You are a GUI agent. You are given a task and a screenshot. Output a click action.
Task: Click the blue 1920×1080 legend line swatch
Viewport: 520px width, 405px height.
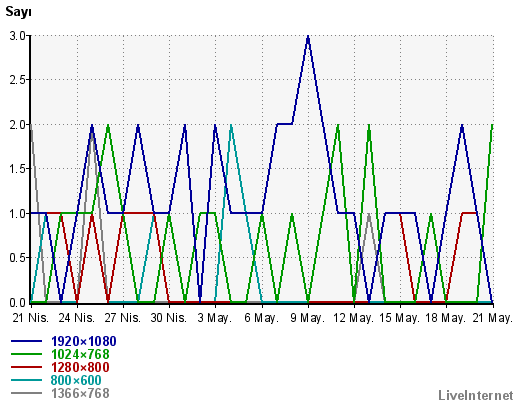27,341
